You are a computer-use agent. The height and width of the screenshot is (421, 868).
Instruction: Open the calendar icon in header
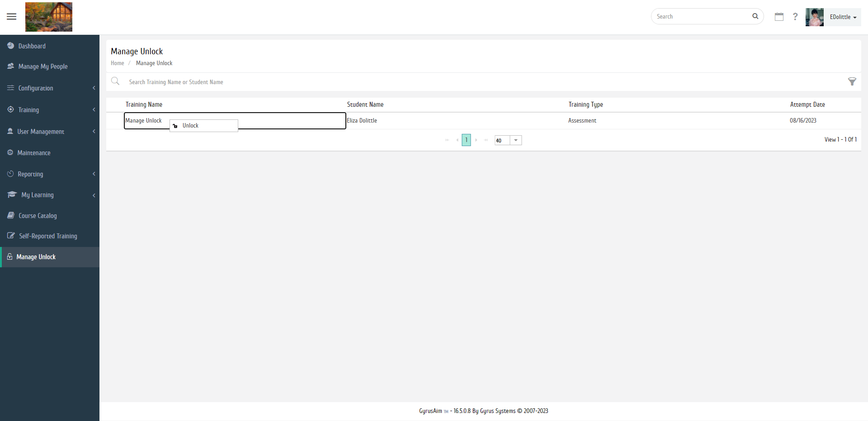779,17
